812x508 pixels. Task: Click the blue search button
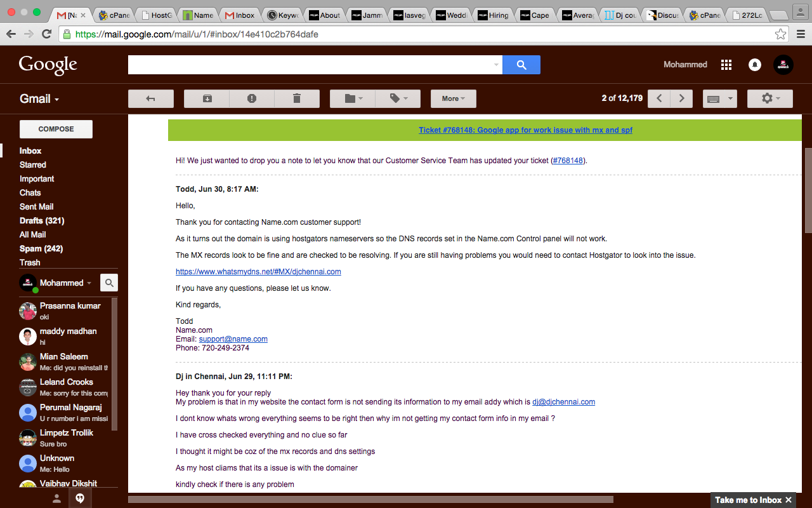click(x=521, y=65)
